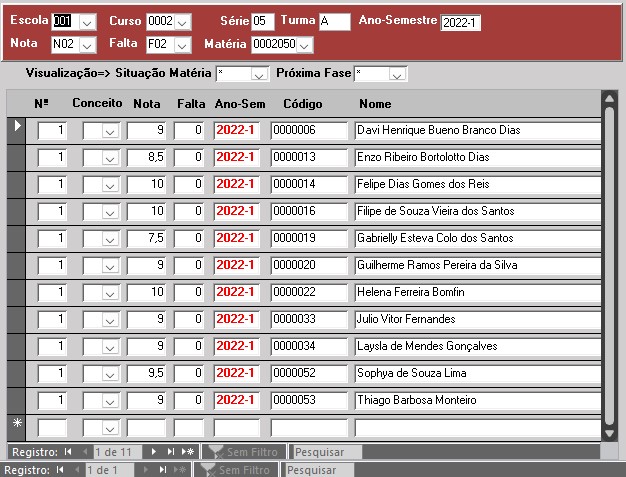Open Conceito dropdown for Felipe Dias Gomes
626x477 pixels.
coord(110,185)
